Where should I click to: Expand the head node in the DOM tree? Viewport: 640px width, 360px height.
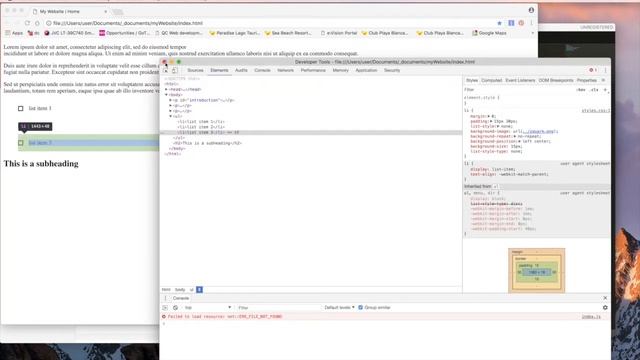pyautogui.click(x=167, y=89)
